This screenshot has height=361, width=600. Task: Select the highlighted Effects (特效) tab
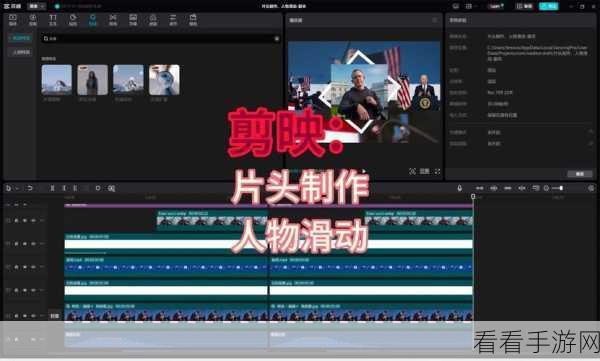[93, 20]
